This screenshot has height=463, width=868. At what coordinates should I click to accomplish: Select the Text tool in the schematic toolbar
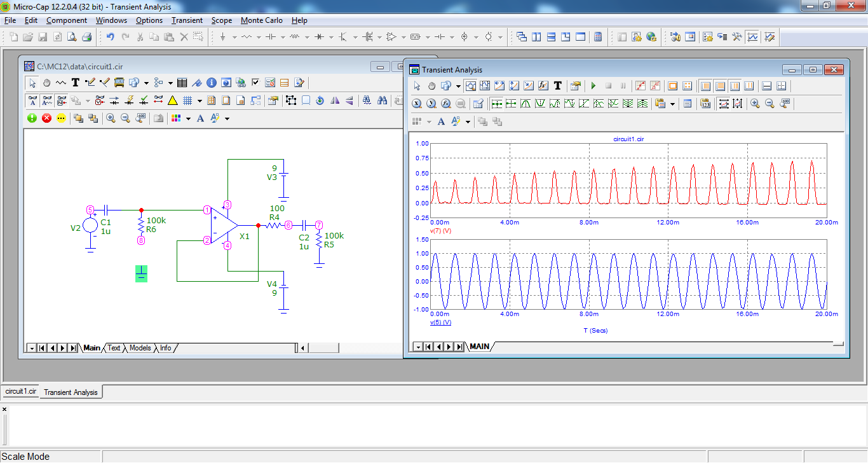click(x=75, y=83)
